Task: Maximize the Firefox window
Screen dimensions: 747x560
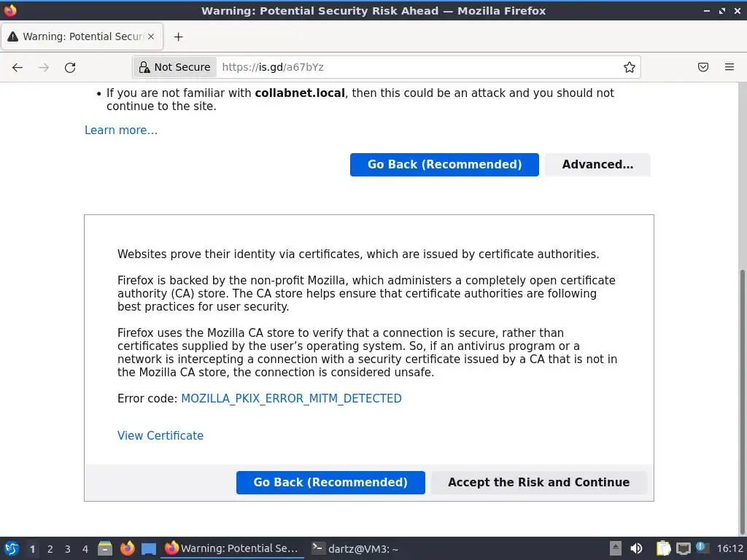Action: (x=722, y=10)
